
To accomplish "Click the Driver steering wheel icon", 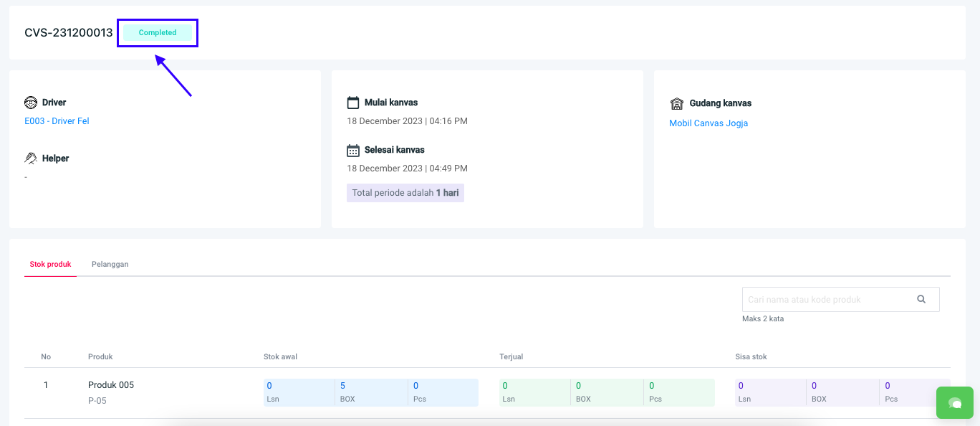I will [31, 103].
